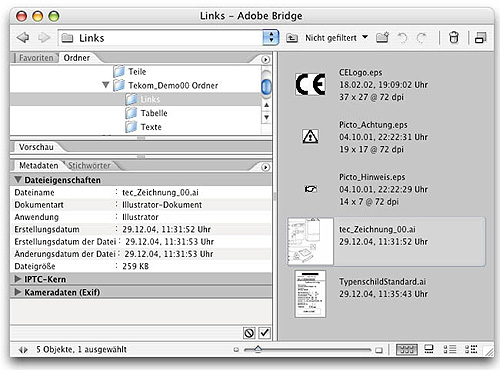
Task: Switch to versions and alternates view
Action: click(471, 349)
